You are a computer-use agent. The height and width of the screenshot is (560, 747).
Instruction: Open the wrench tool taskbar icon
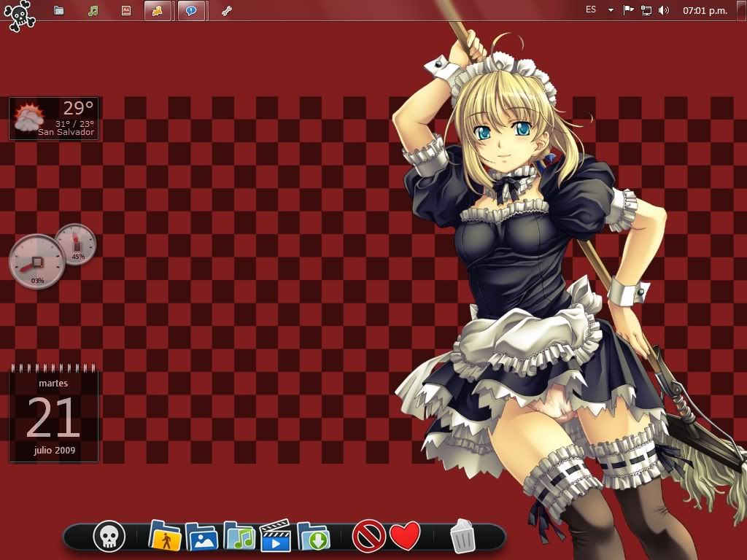pos(226,10)
